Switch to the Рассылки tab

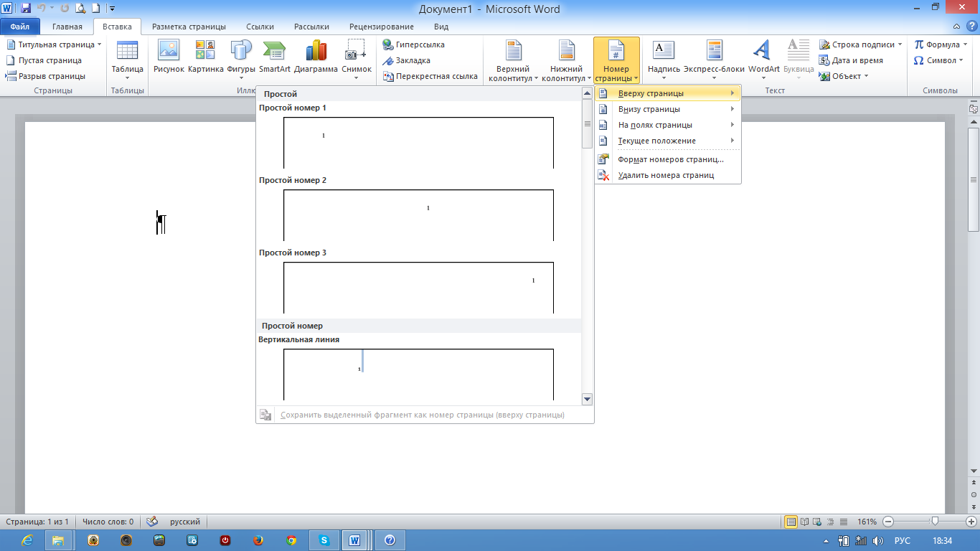pyautogui.click(x=311, y=27)
